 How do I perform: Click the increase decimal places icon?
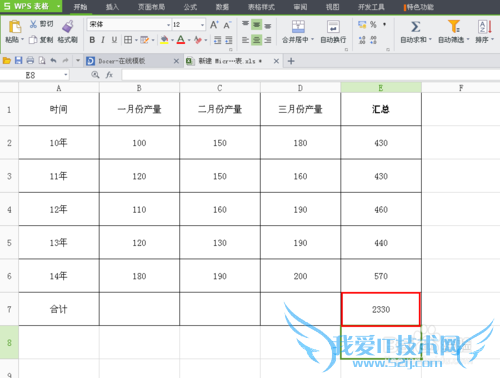click(362, 40)
